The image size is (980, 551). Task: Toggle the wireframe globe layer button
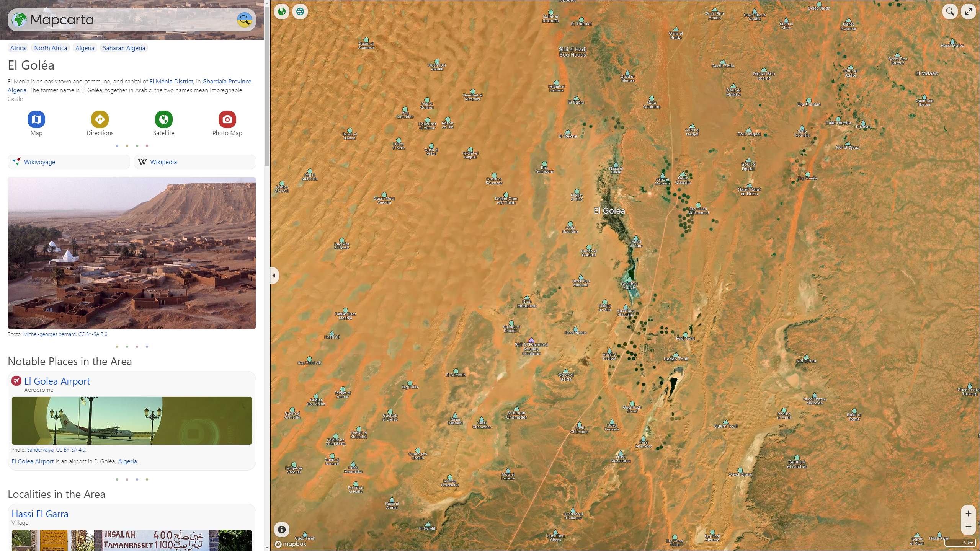point(300,11)
